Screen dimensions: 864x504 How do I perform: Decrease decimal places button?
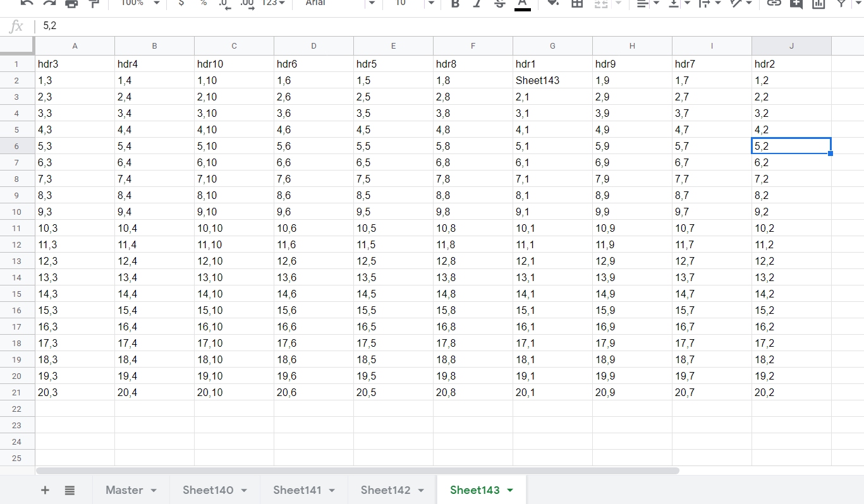pyautogui.click(x=224, y=4)
